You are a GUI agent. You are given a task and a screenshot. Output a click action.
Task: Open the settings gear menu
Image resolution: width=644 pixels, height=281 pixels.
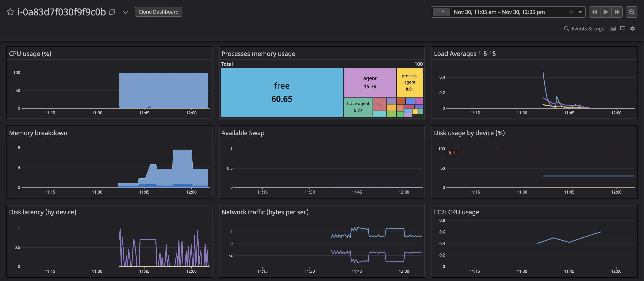point(632,29)
